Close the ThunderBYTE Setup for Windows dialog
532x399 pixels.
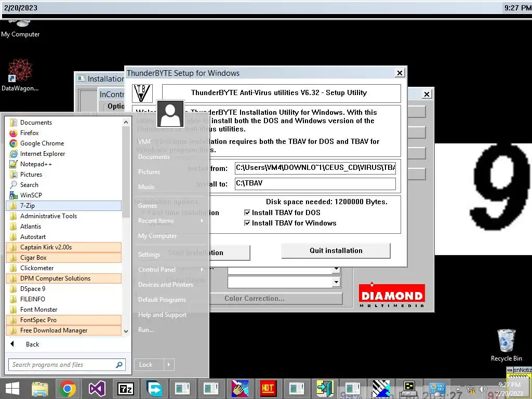(400, 73)
